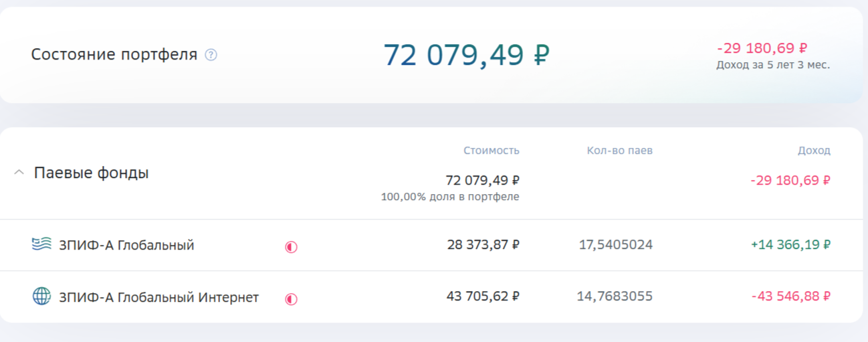This screenshot has height=342, width=868.
Task: Click the +14 366,19 ₽ income value
Action: (790, 245)
